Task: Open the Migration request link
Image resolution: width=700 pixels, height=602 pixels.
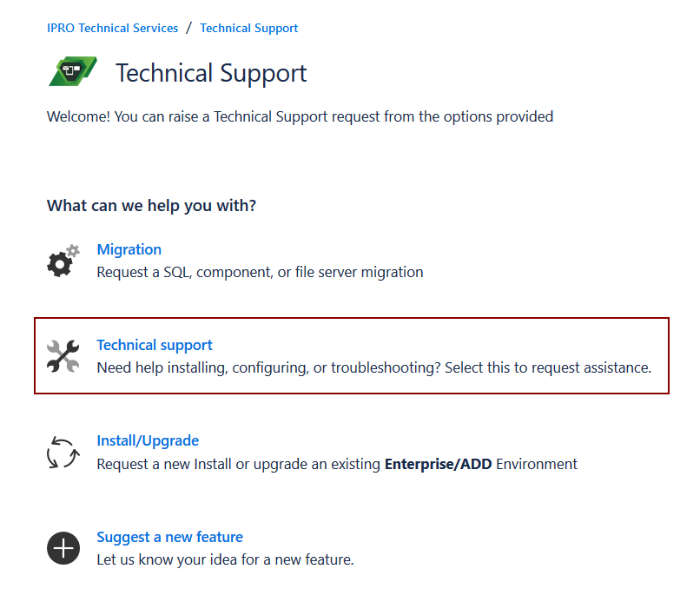Action: pyautogui.click(x=129, y=249)
